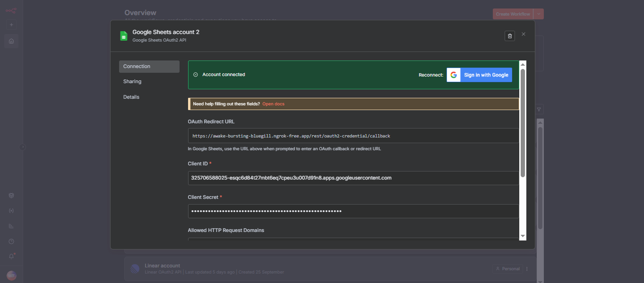Image resolution: width=644 pixels, height=283 pixels.
Task: Collapse the sidebar with the edge chevron
Action: point(22,147)
